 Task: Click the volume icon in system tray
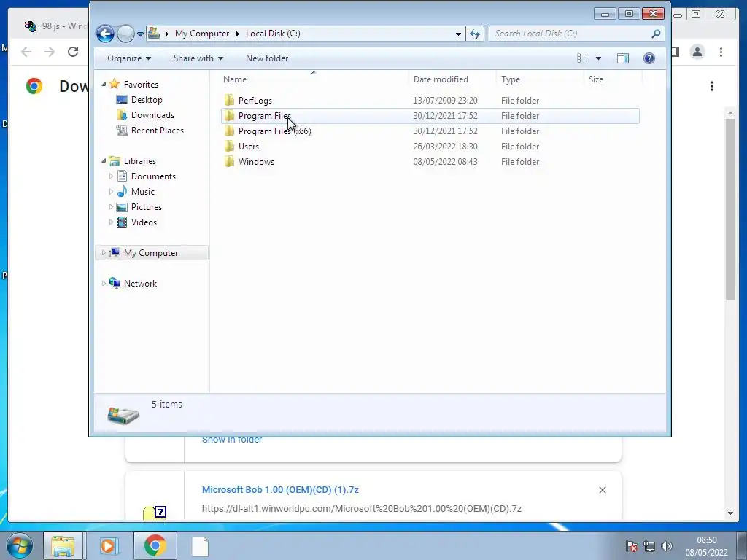pos(667,546)
